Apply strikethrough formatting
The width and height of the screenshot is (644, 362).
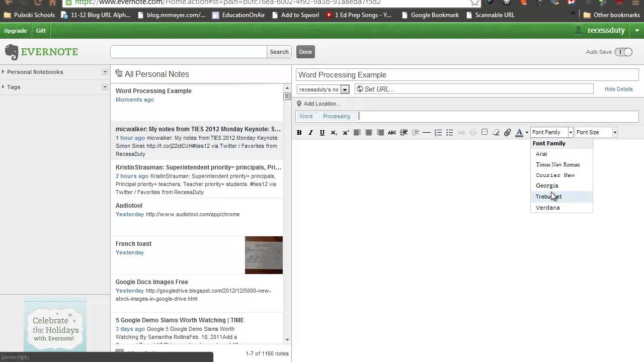[392, 133]
